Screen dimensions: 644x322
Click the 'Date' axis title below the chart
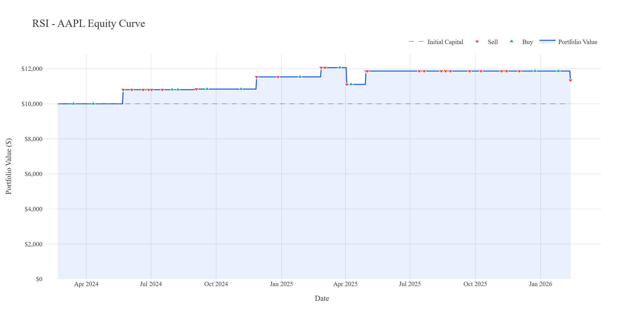click(322, 298)
